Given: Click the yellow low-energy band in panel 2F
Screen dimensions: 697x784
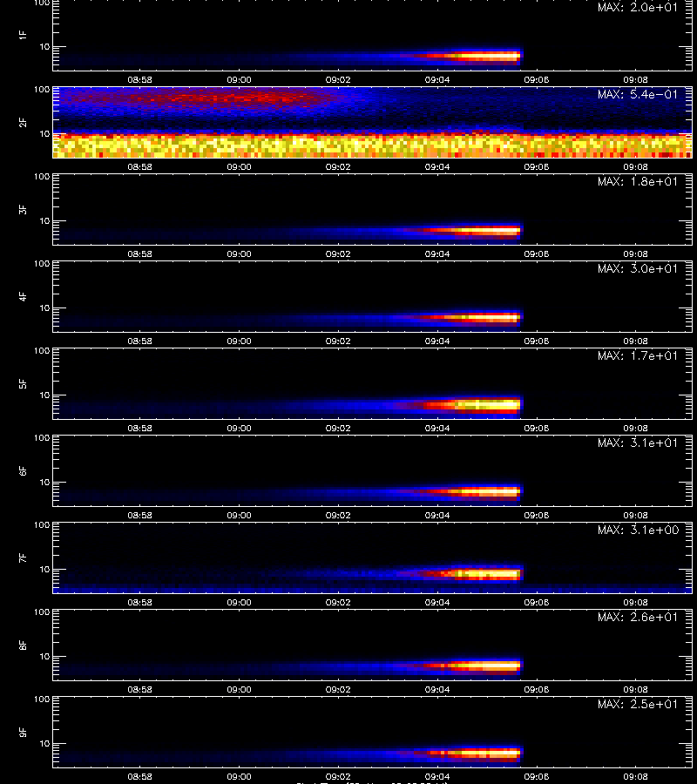Looking at the screenshot, I should point(372,145).
